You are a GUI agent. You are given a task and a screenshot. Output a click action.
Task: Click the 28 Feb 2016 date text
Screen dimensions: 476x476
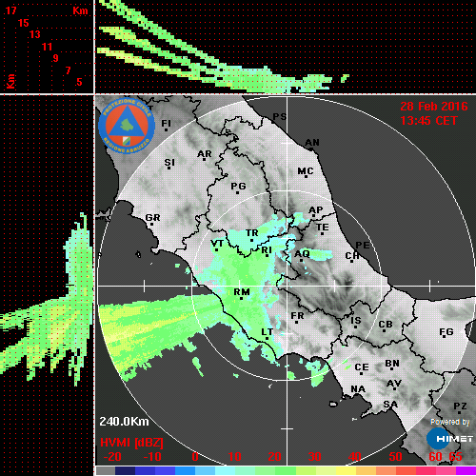(434, 107)
